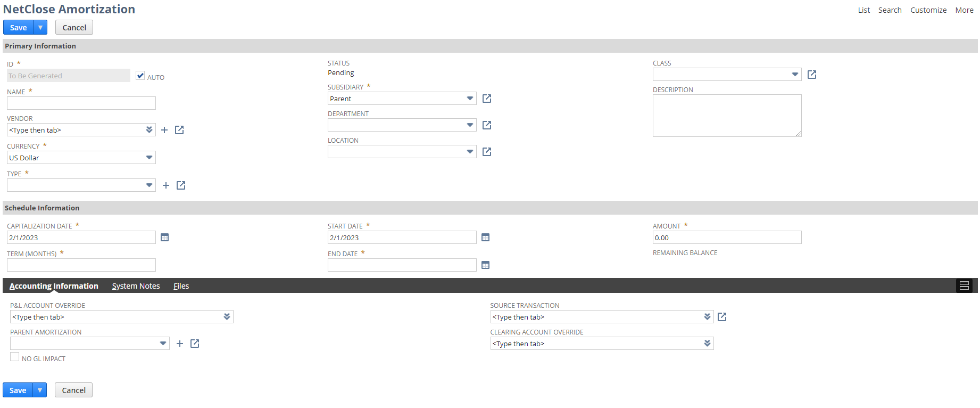Open the top Save button dropdown arrow
Screen dimensions: 980x408
click(40, 28)
